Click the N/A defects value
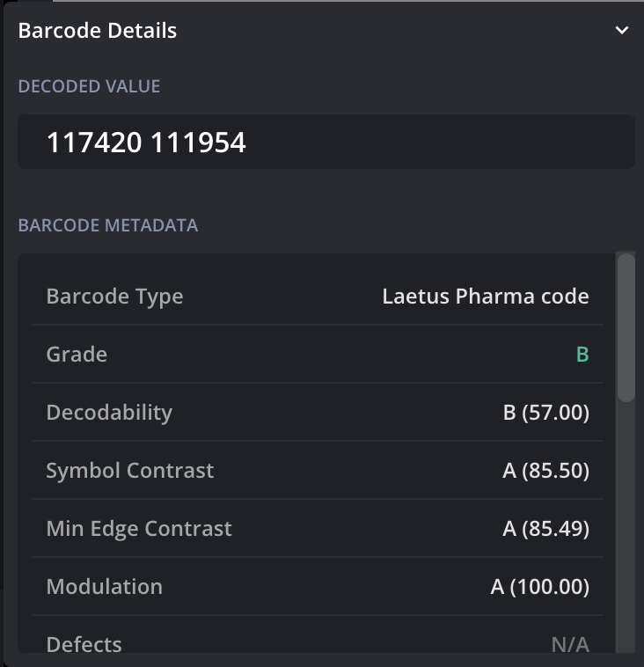Screen dimensions: 644x667 click(x=569, y=644)
